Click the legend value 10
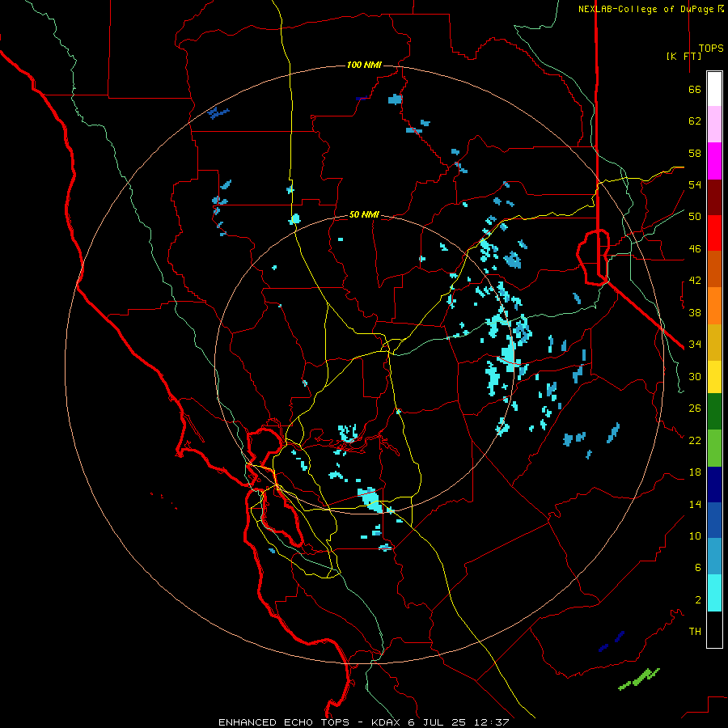The width and height of the screenshot is (728, 728). click(x=695, y=535)
